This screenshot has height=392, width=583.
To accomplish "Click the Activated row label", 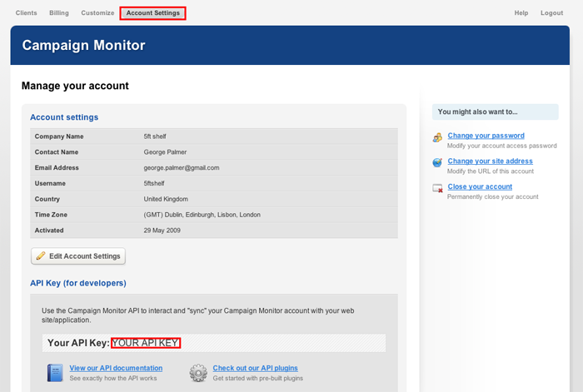I will tap(49, 231).
